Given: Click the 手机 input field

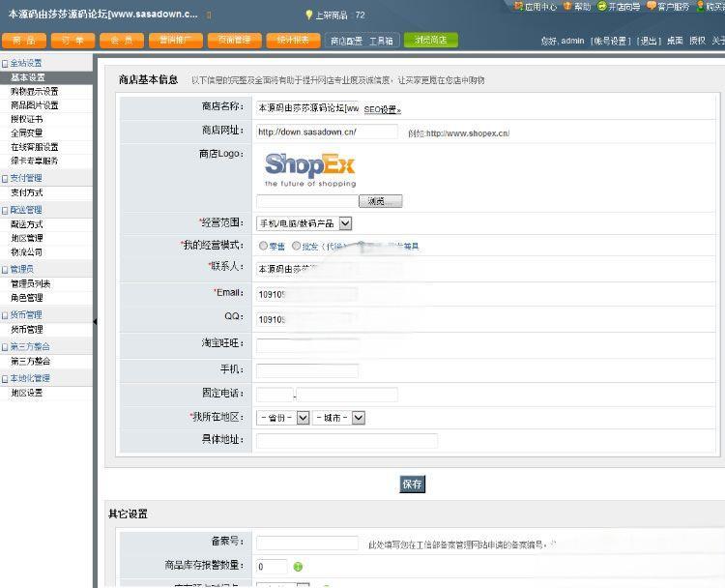Looking at the screenshot, I should pyautogui.click(x=307, y=370).
